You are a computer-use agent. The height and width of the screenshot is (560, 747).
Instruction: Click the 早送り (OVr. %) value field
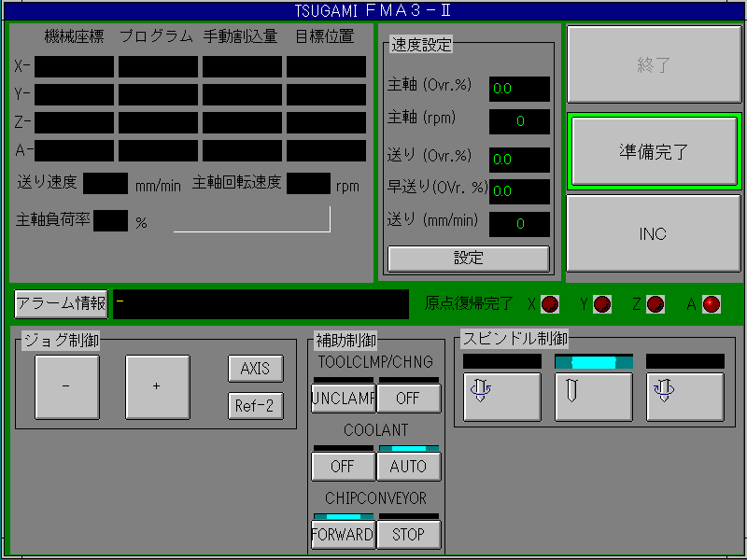519,191
